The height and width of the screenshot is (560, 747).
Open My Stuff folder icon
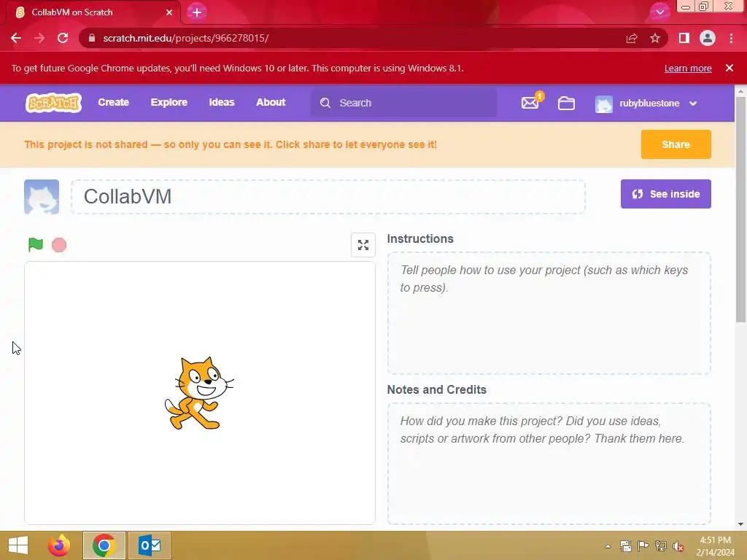pyautogui.click(x=566, y=103)
